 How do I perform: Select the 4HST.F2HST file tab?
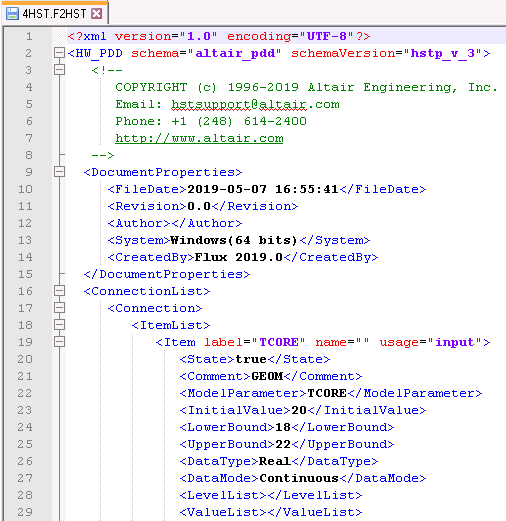54,13
